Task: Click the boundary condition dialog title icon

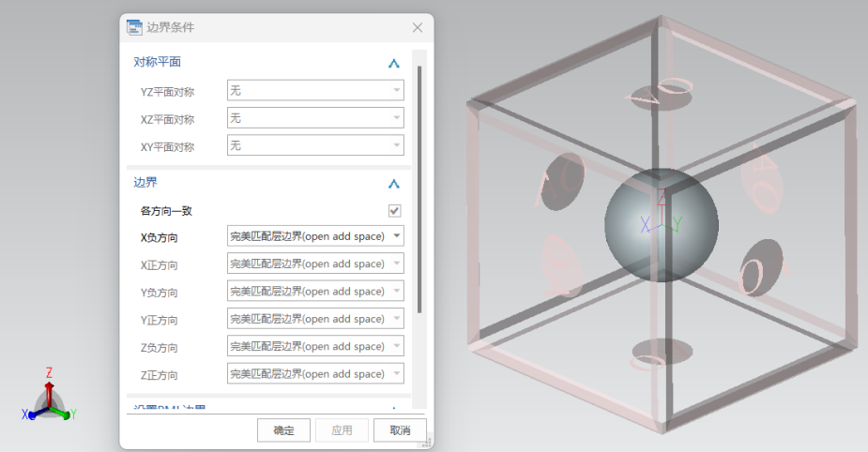Action: pyautogui.click(x=134, y=27)
